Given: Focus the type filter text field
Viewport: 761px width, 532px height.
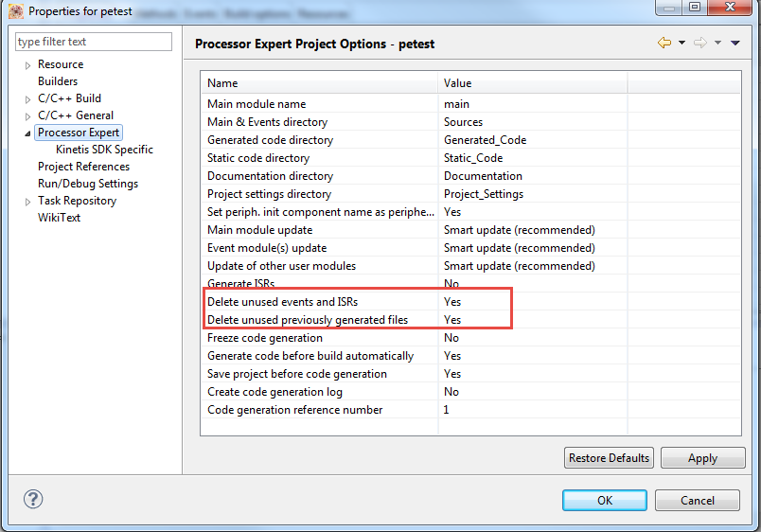Looking at the screenshot, I should pyautogui.click(x=94, y=42).
